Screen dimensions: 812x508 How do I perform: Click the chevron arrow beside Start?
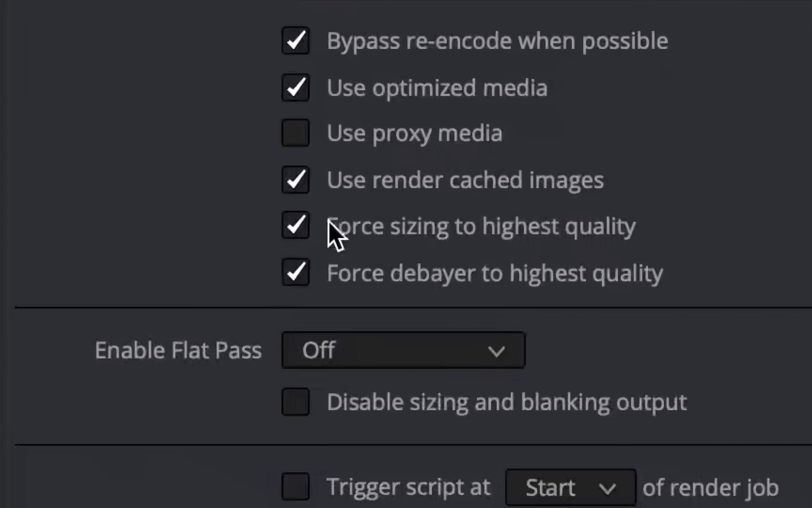click(608, 489)
